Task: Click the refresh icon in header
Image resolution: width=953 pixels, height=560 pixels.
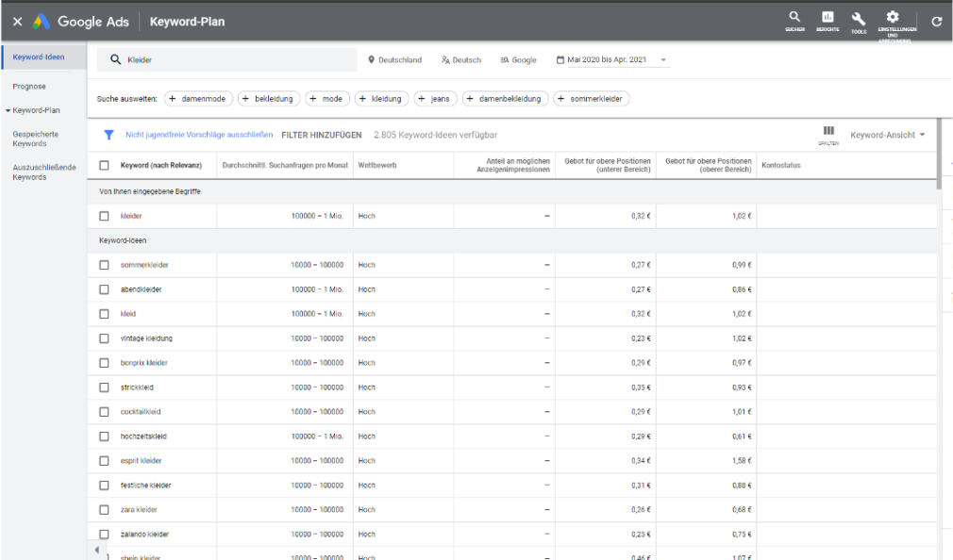Action: [x=937, y=22]
